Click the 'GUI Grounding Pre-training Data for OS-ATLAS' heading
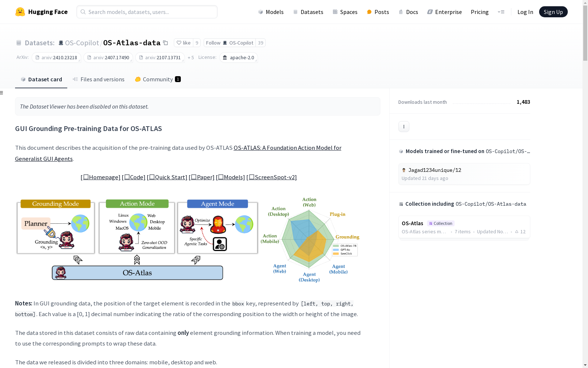This screenshot has width=588, height=368. [89, 129]
